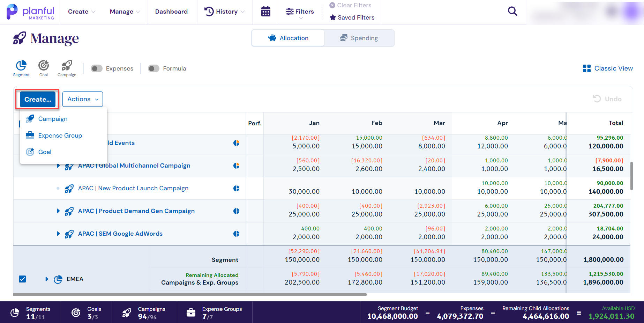Click the History clock icon
644x323 pixels.
(x=209, y=12)
